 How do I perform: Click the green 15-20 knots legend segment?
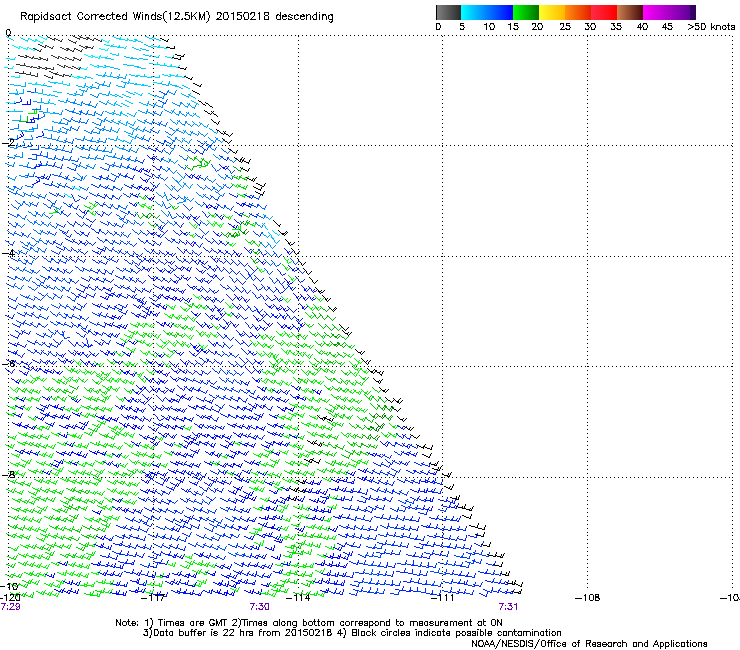pyautogui.click(x=526, y=12)
